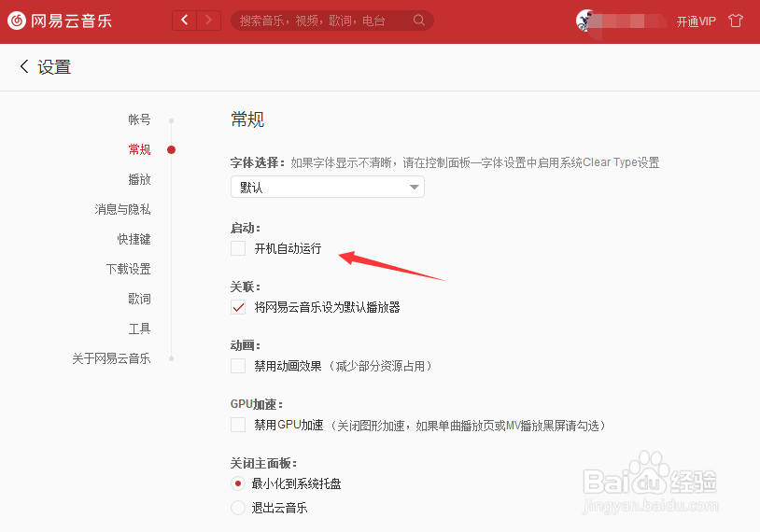
Task: Open 工具 settings section
Action: 140,329
